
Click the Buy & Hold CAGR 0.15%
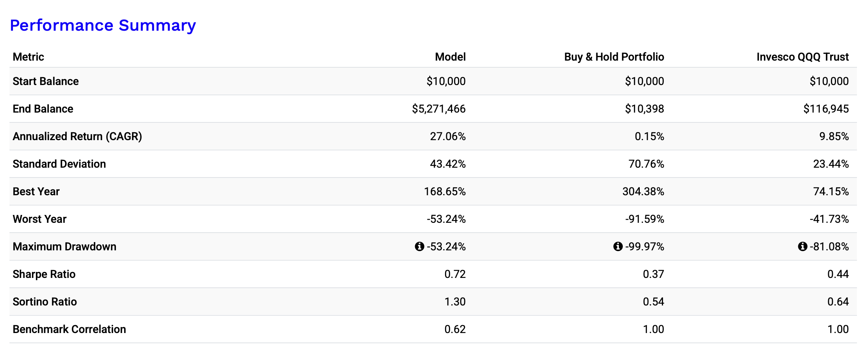coord(649,136)
